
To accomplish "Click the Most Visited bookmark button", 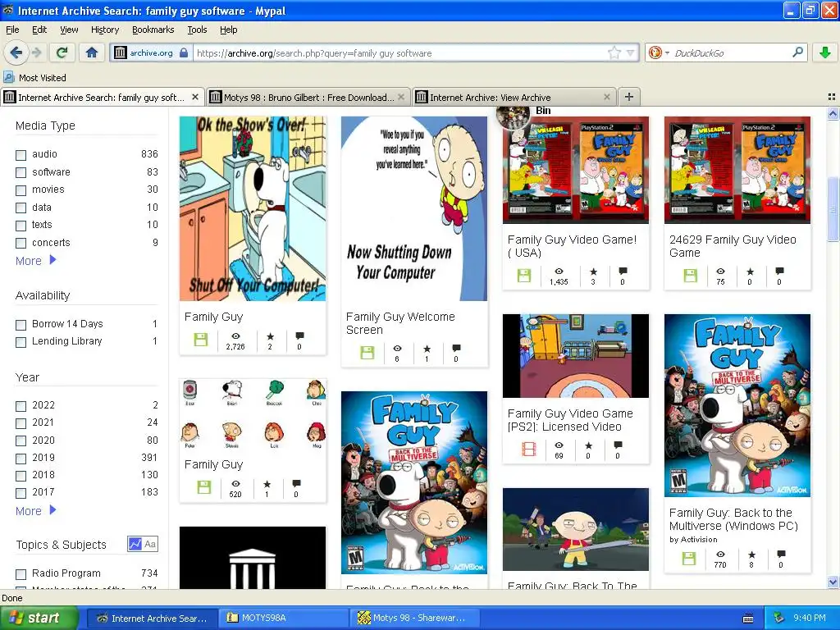I will 35,77.
